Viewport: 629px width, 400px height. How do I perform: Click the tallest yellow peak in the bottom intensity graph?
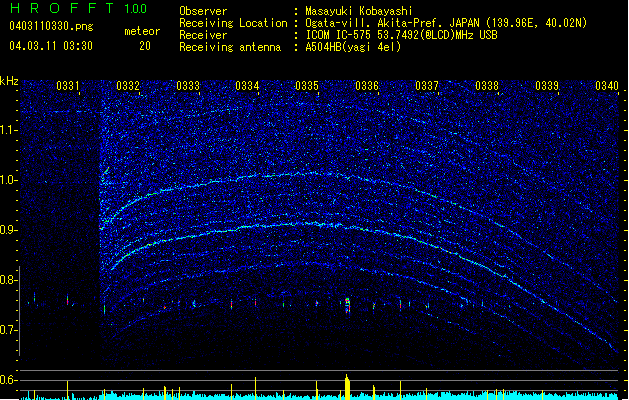pyautogui.click(x=347, y=386)
